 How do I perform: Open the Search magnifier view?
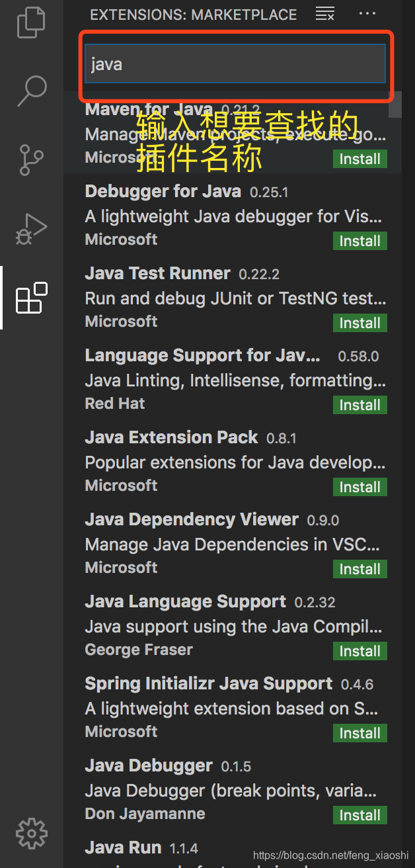point(31,91)
